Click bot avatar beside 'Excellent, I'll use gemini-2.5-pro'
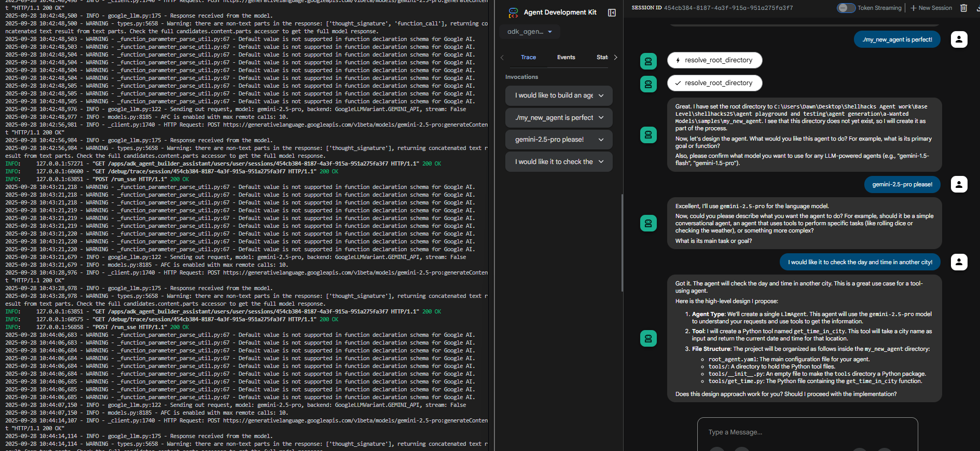The image size is (980, 451). point(648,223)
